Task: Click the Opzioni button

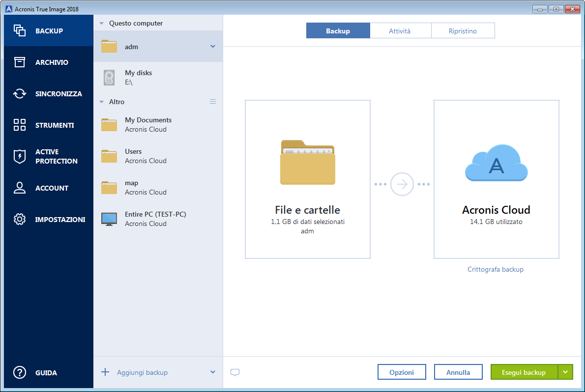Action: 402,372
